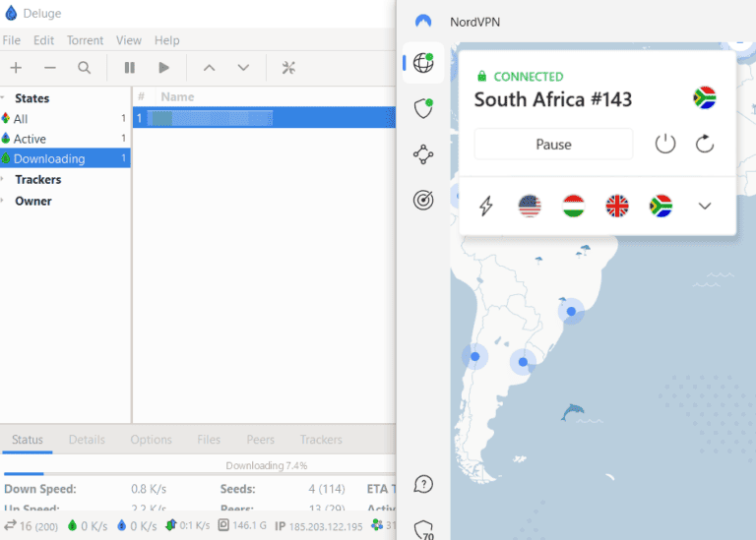Open the NordVPN Meshnet icon
The width and height of the screenshot is (756, 540).
point(423,154)
